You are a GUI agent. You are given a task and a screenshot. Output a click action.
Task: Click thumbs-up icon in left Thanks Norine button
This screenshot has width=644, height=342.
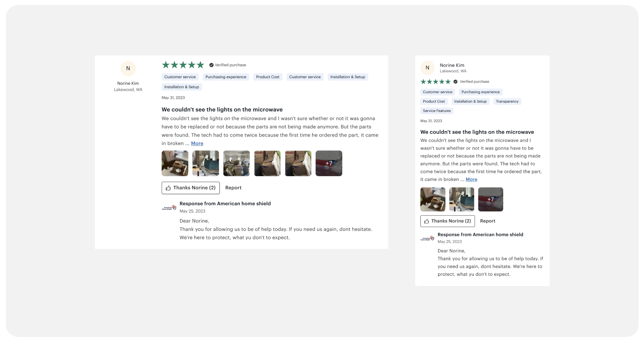click(x=168, y=188)
